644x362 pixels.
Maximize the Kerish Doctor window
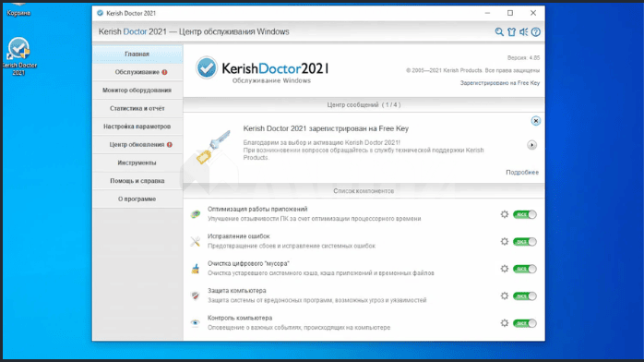tap(510, 13)
